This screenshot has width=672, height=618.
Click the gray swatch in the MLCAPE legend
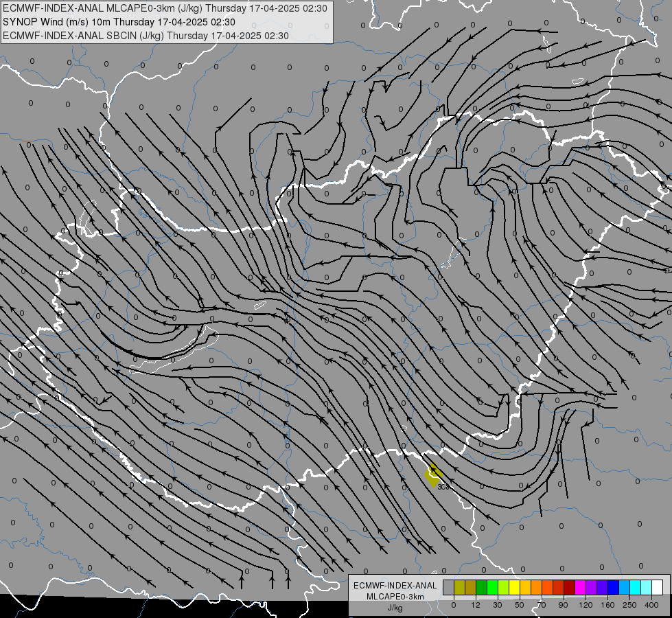coord(448,587)
